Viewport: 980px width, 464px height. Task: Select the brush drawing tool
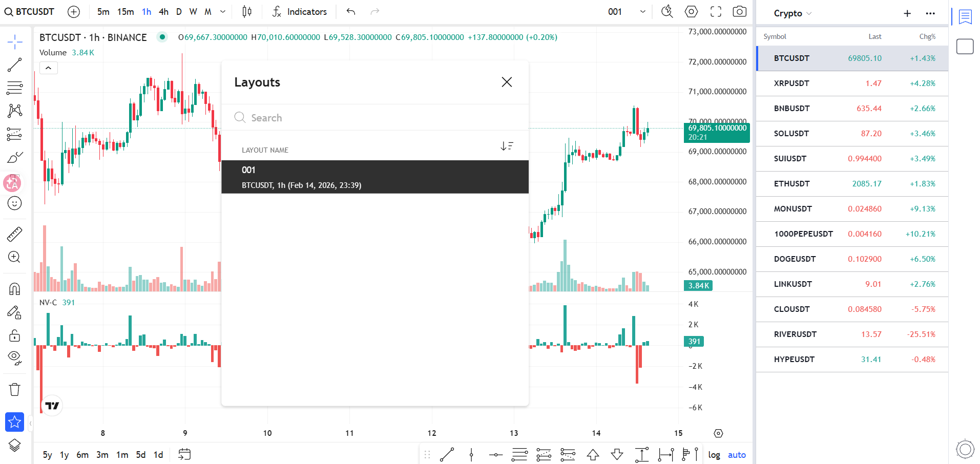(x=15, y=157)
